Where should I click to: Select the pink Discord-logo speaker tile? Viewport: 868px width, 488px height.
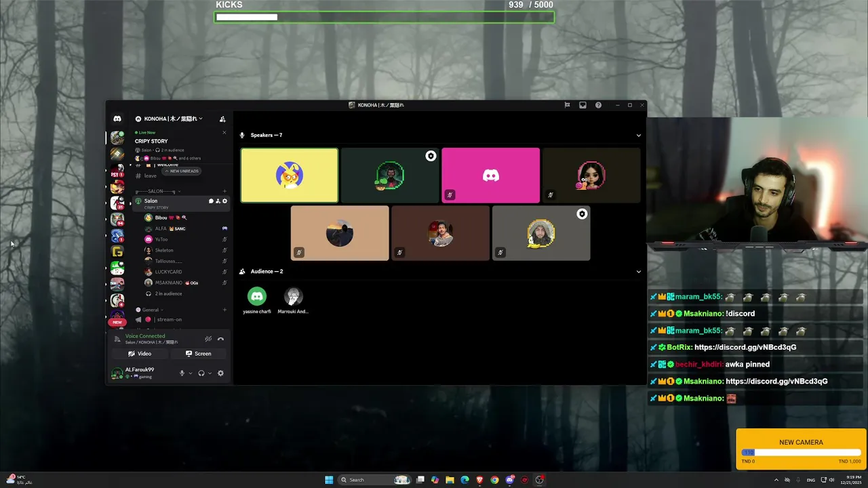490,176
